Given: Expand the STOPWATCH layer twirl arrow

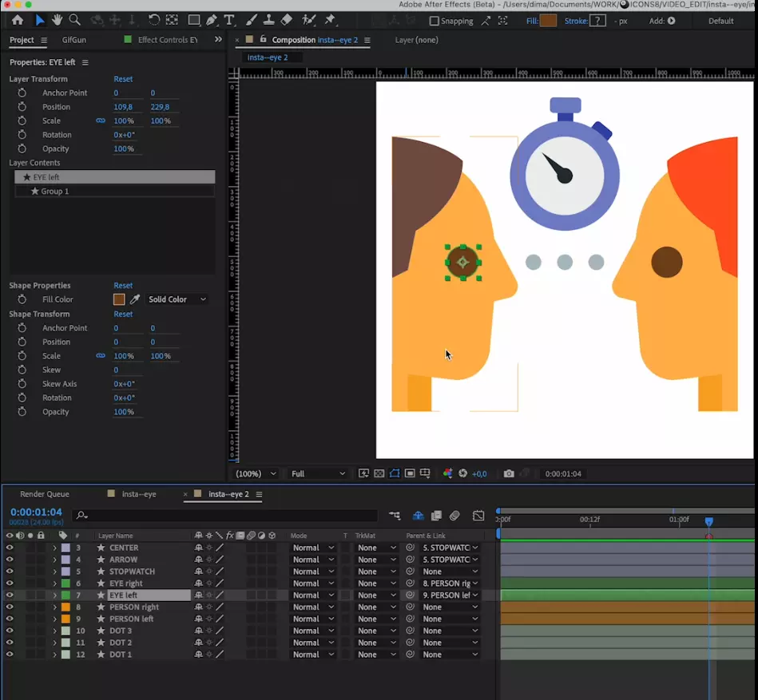Looking at the screenshot, I should coord(54,571).
